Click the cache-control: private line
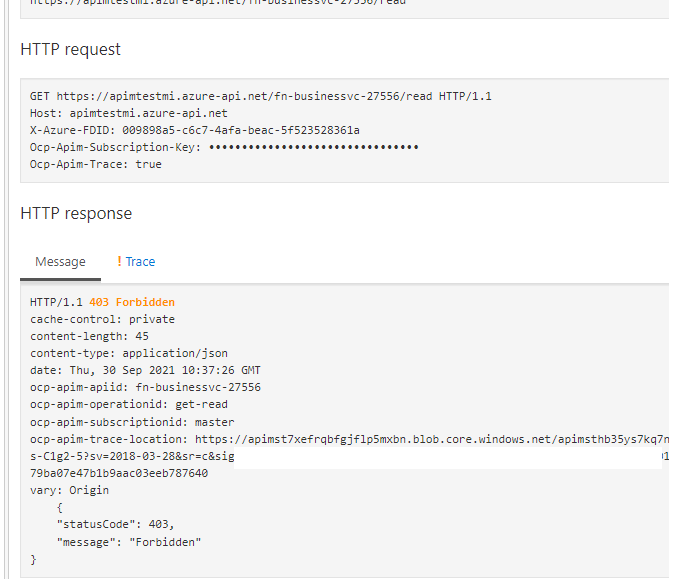Screen dimensions: 676x579 (x=102, y=319)
